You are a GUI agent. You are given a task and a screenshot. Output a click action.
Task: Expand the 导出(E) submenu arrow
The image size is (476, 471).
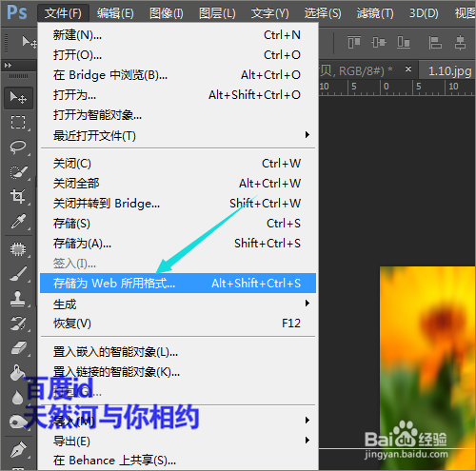click(307, 441)
